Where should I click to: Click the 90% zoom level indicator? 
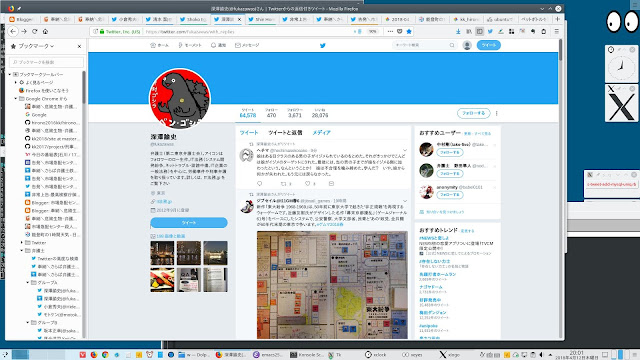tap(372, 31)
